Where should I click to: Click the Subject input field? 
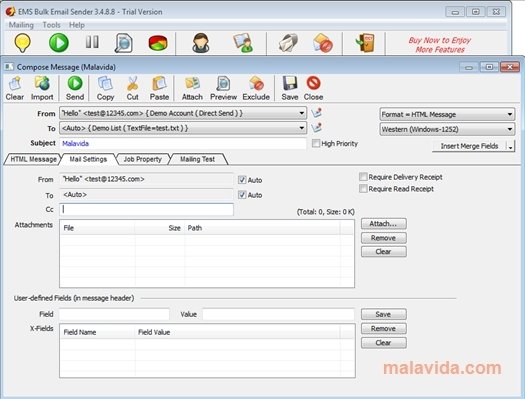[183, 143]
